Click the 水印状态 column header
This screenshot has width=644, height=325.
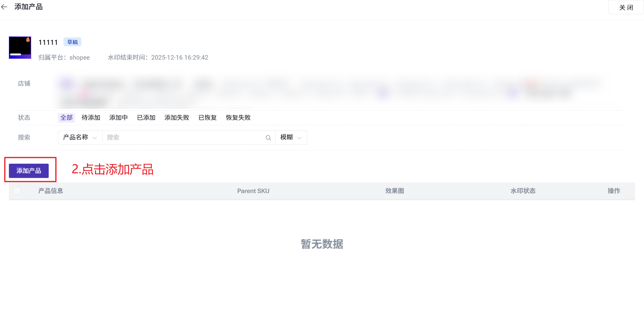(523, 191)
